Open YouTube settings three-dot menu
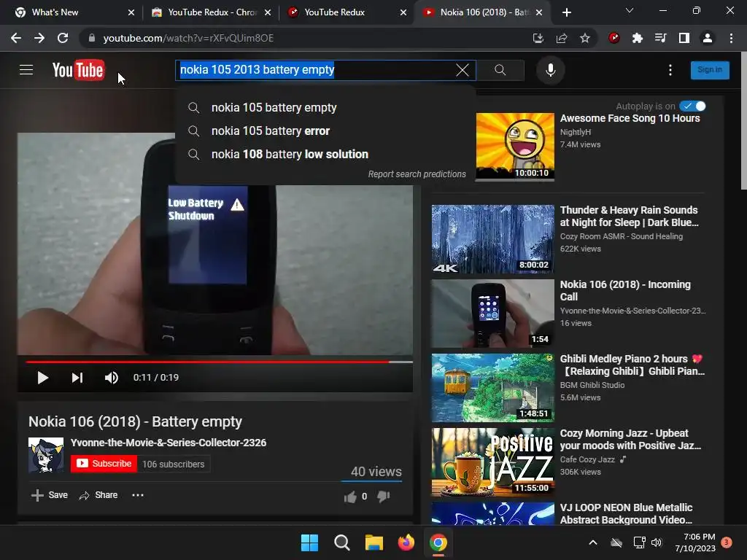 tap(670, 70)
